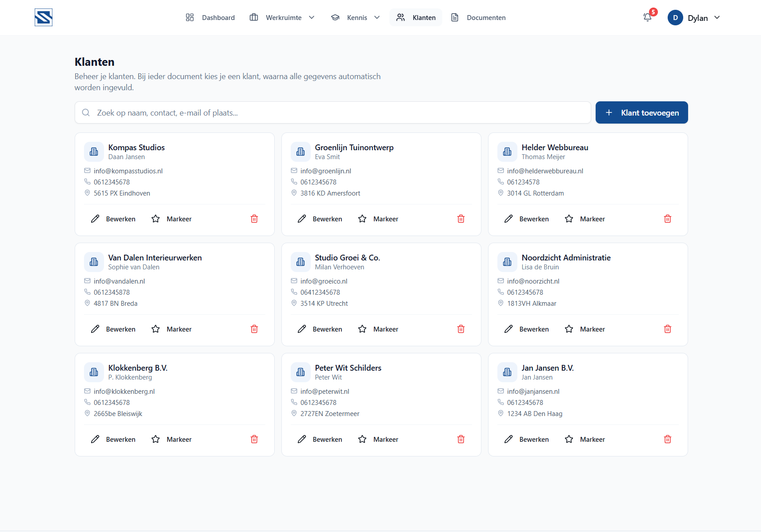761x532 pixels.
Task: Edit the Van Dalen Interieurwerken client
Action: pos(113,329)
